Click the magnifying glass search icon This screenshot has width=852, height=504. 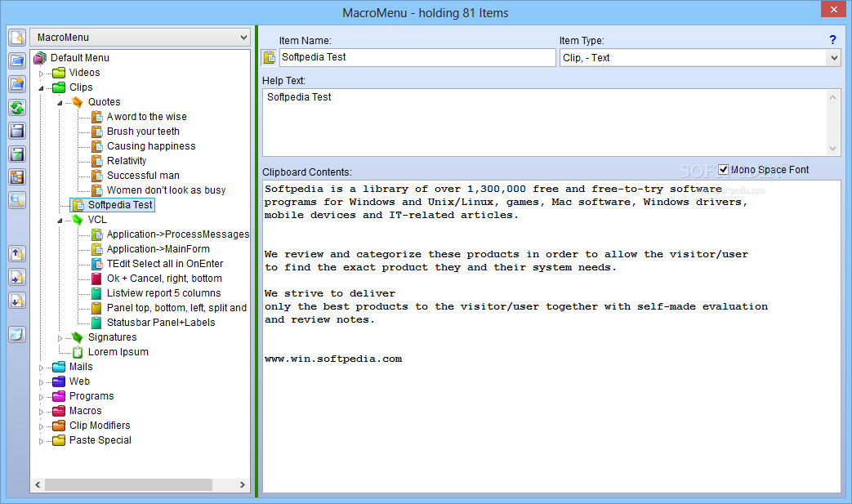point(17,200)
